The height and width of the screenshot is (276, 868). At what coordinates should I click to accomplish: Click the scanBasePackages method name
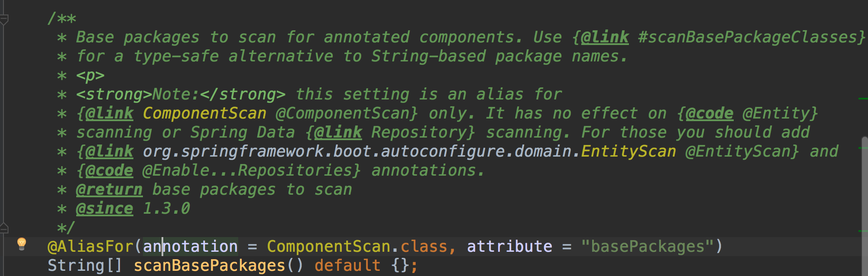click(209, 266)
